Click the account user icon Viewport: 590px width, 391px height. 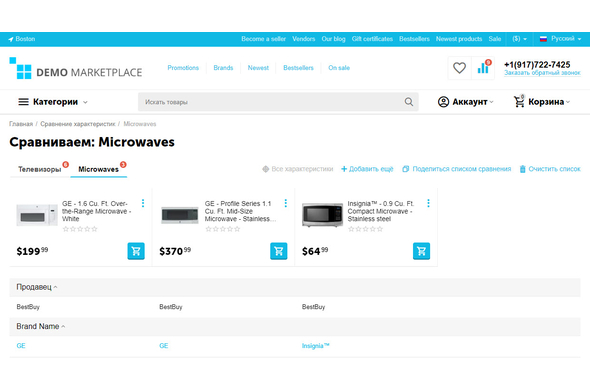(443, 102)
